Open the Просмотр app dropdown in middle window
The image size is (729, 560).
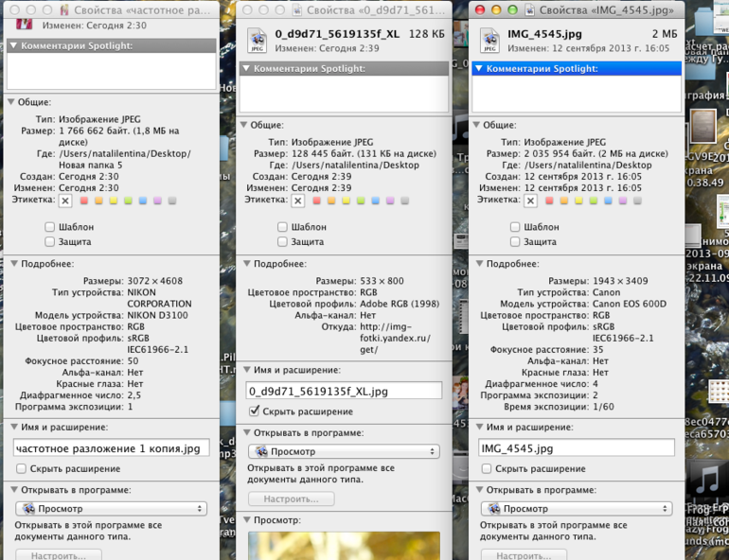(x=343, y=452)
